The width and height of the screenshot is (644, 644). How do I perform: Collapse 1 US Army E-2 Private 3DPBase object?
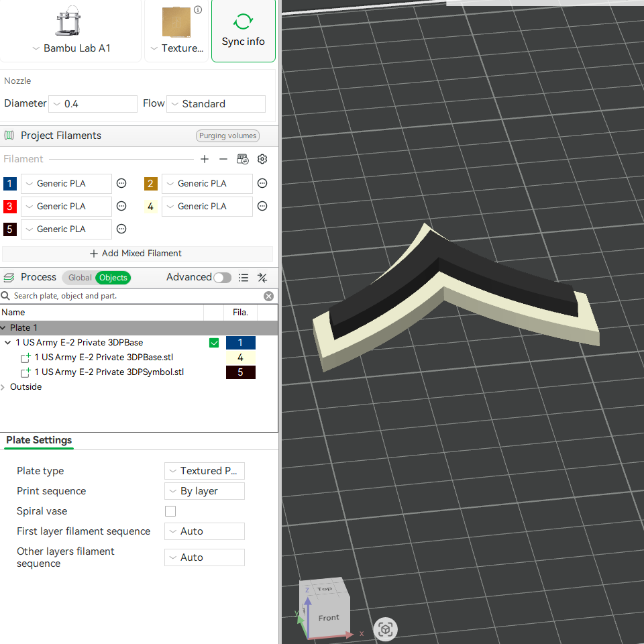(x=8, y=343)
